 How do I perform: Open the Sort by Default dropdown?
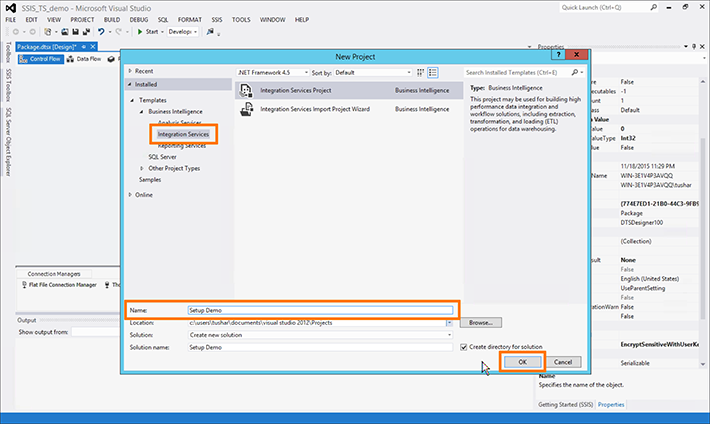tap(409, 72)
